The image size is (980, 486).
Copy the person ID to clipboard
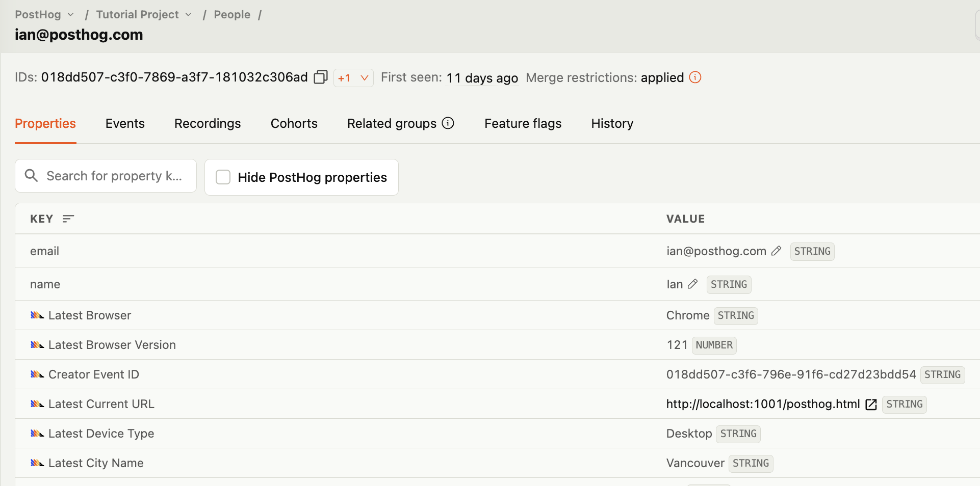tap(321, 77)
